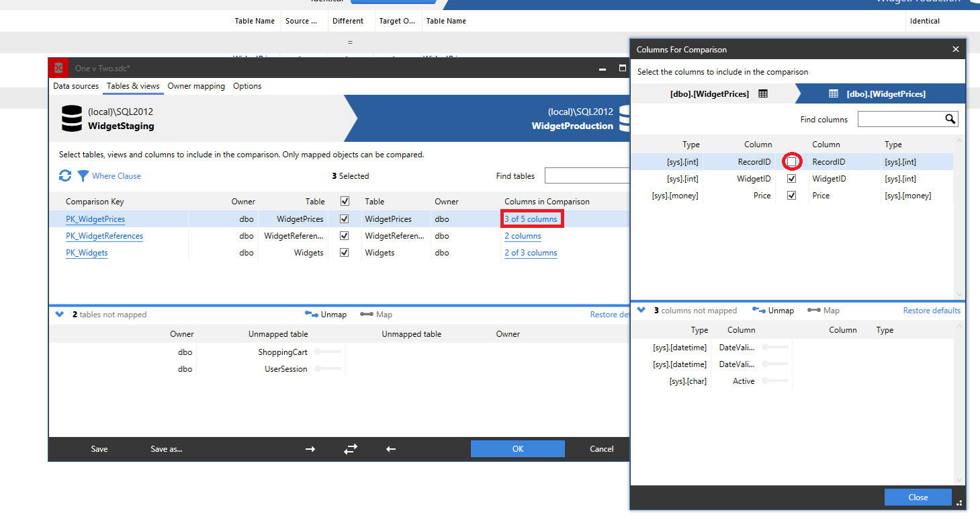The width and height of the screenshot is (980, 519).
Task: Uncheck the WidgetReferences table checkbox
Action: click(x=345, y=236)
